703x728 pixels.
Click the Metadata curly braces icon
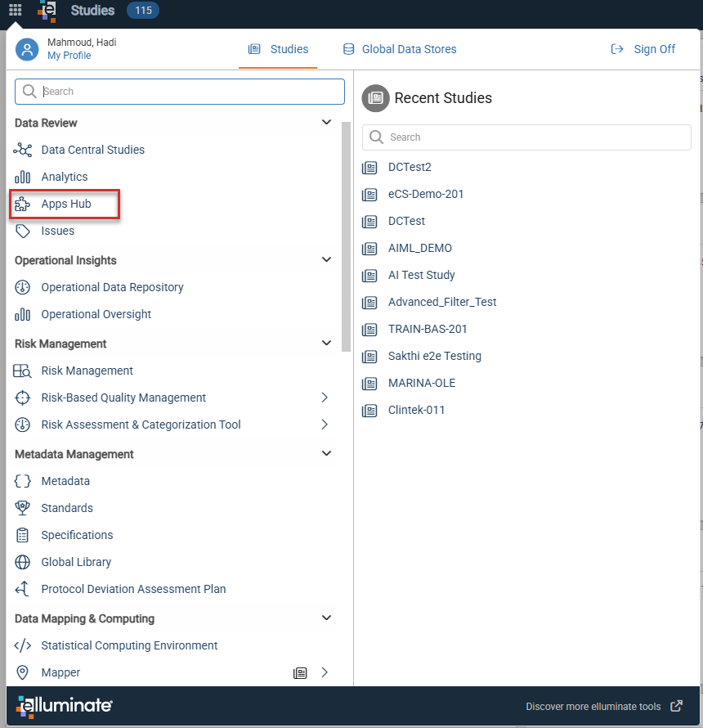click(x=22, y=481)
